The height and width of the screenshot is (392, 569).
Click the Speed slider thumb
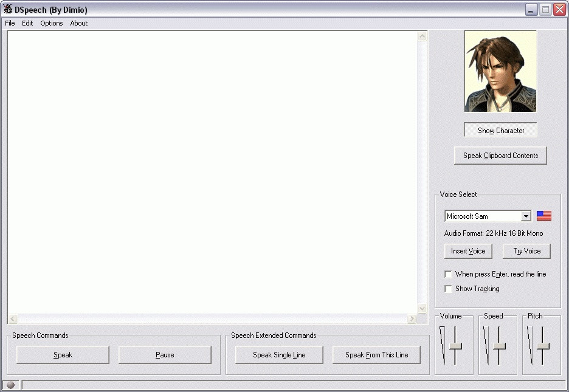pos(499,346)
